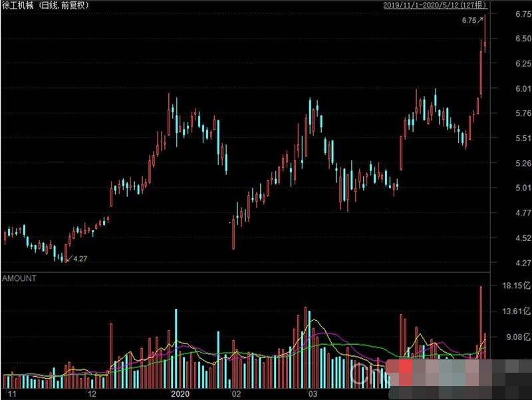Click the 6.50 price axis label
Image resolution: width=532 pixels, height=400 pixels.
(523, 39)
